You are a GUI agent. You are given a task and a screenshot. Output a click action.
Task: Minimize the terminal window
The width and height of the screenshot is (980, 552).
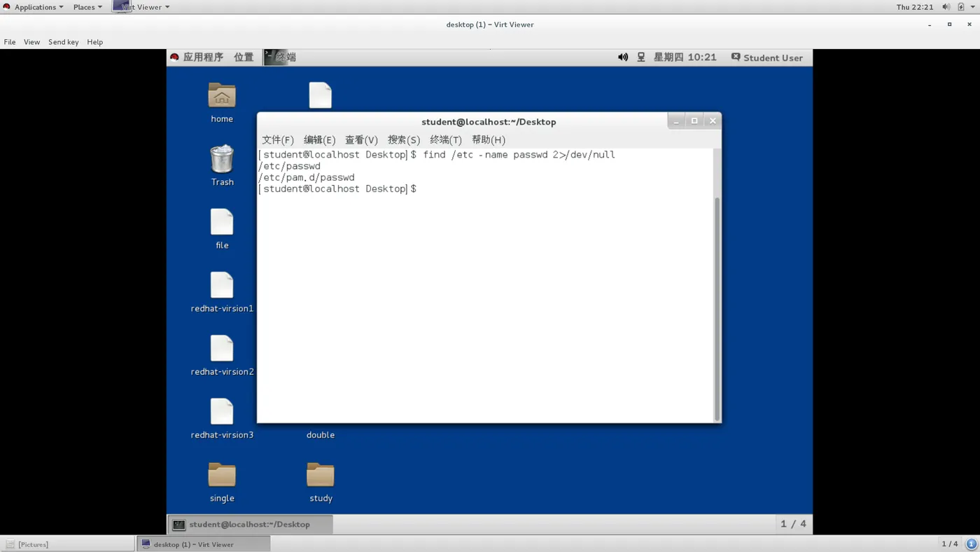coord(676,121)
